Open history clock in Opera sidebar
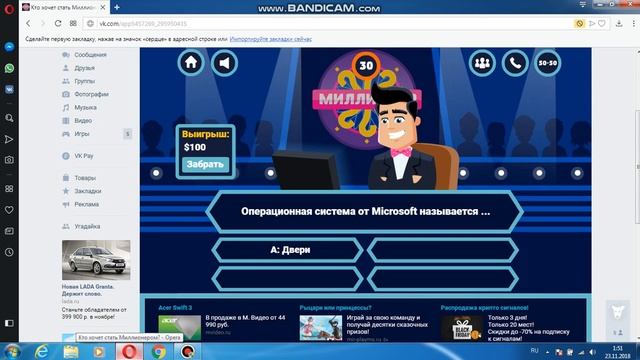Image resolution: width=640 pixels, height=360 pixels. pyautogui.click(x=9, y=252)
